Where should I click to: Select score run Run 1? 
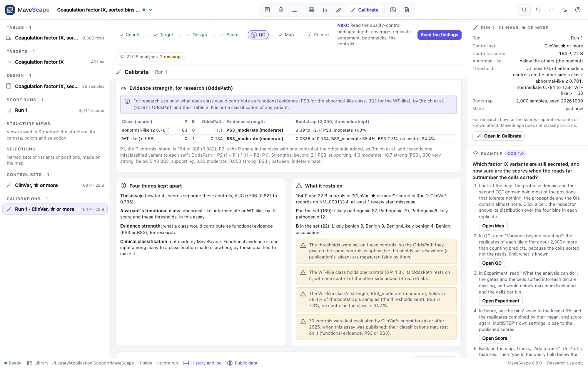tap(55, 110)
